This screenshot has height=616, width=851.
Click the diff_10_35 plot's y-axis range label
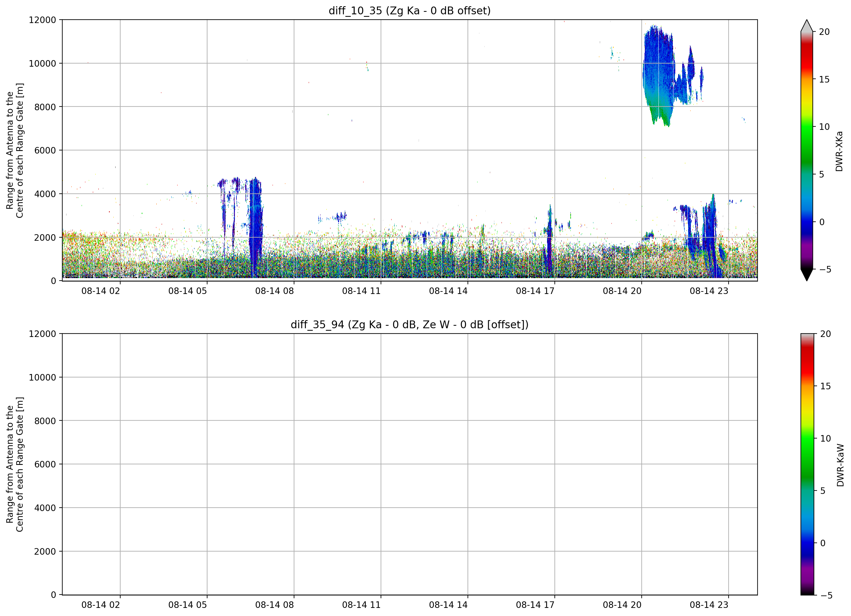tap(15, 150)
